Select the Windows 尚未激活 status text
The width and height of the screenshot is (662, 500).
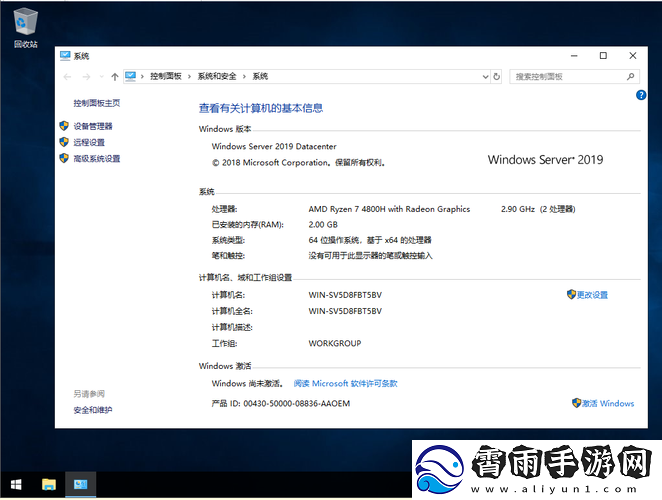[247, 383]
